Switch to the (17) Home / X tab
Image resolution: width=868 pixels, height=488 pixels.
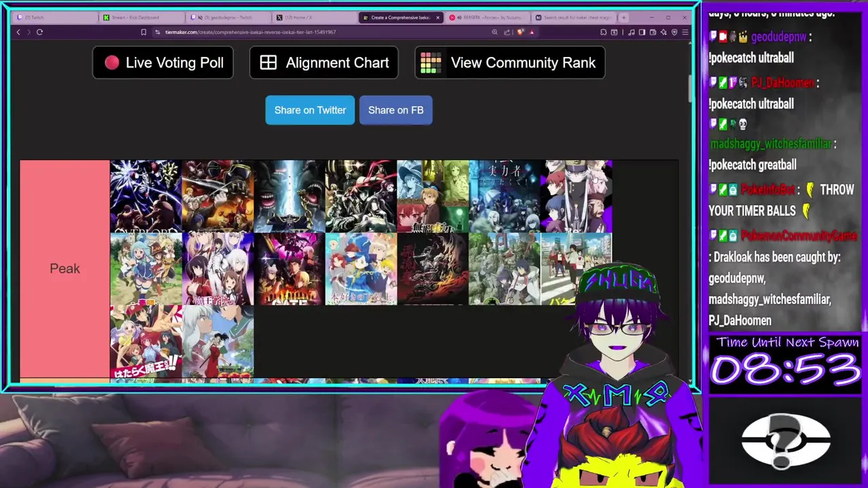tap(316, 17)
